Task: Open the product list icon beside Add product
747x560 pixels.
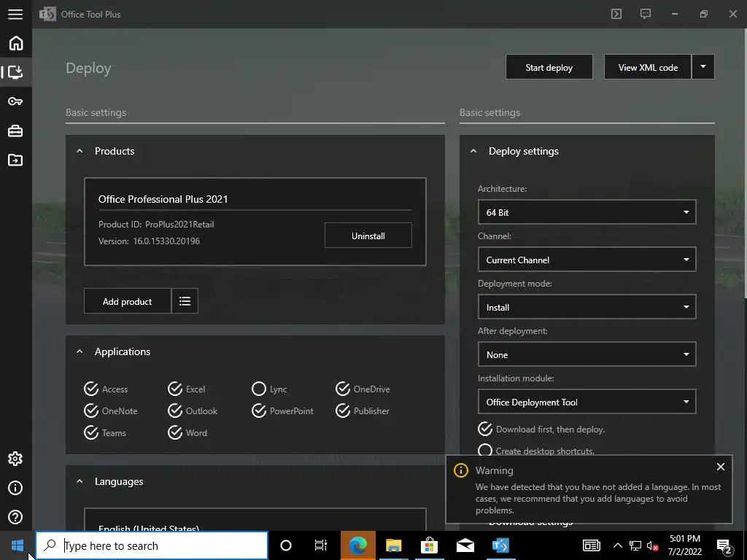Action: point(185,301)
